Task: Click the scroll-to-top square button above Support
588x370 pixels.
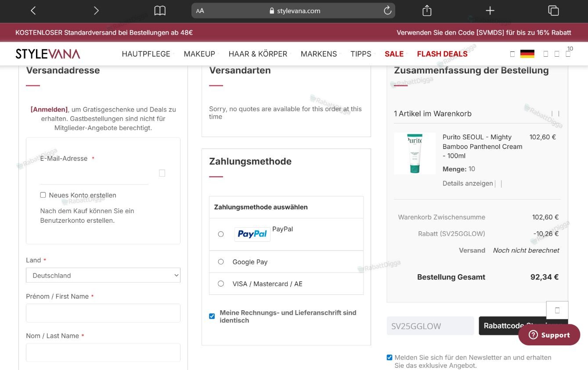Action: pos(557,310)
